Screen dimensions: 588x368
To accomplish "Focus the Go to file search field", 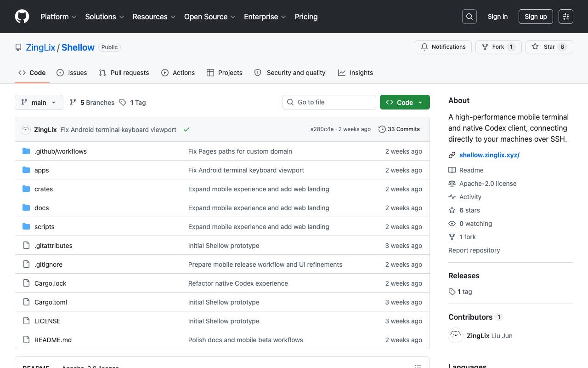I will pos(329,102).
